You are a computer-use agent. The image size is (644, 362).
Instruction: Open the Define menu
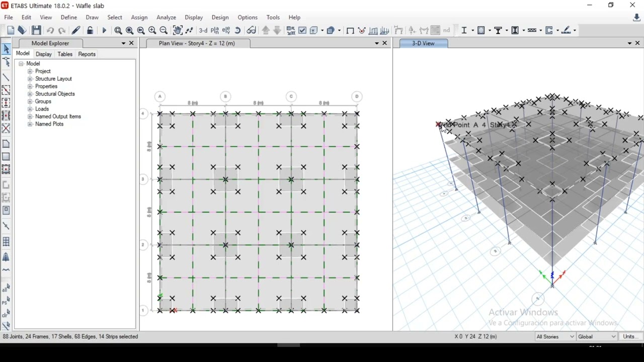69,17
